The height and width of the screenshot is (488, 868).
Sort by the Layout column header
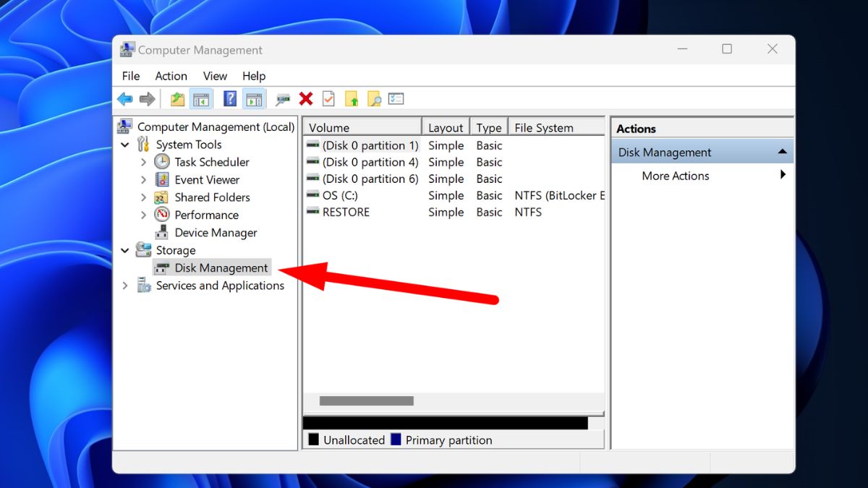(x=446, y=127)
